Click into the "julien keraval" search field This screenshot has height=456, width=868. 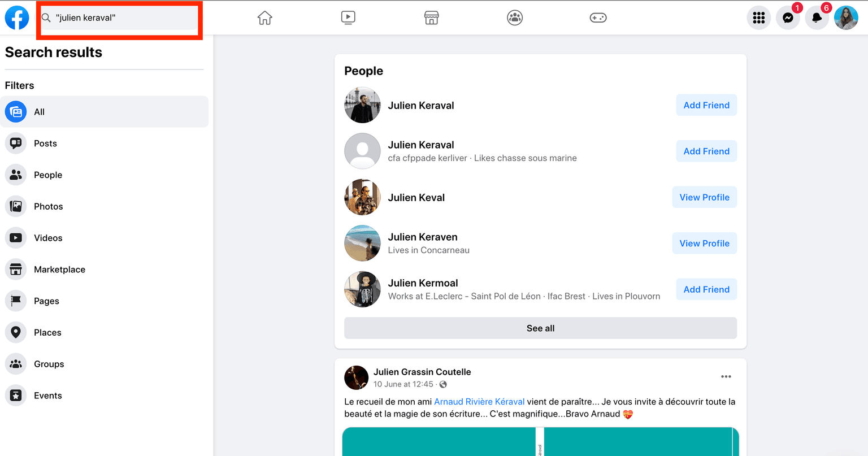pyautogui.click(x=119, y=18)
